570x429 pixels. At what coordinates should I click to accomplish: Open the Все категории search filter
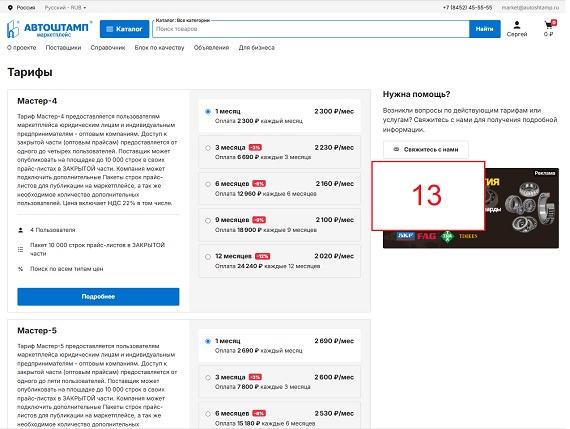coord(183,20)
